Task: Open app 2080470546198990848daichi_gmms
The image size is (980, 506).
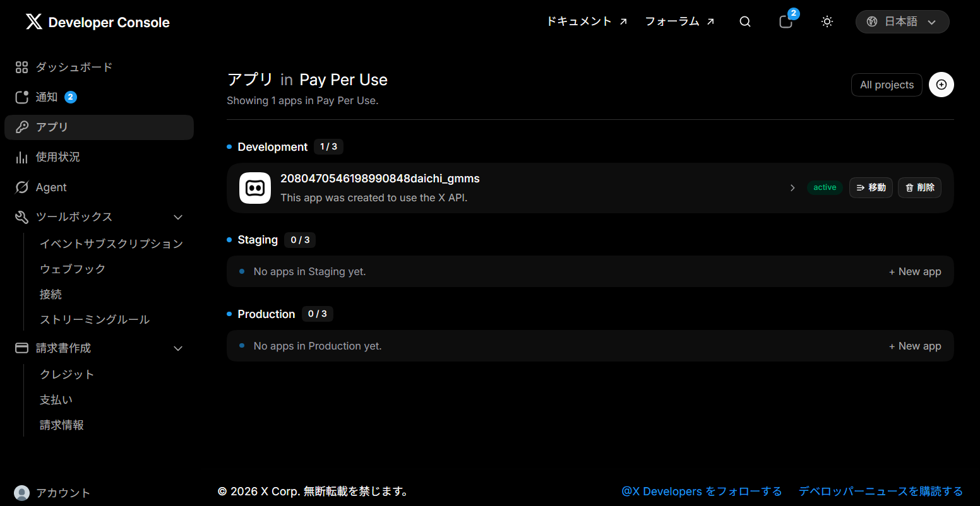Action: coord(380,179)
